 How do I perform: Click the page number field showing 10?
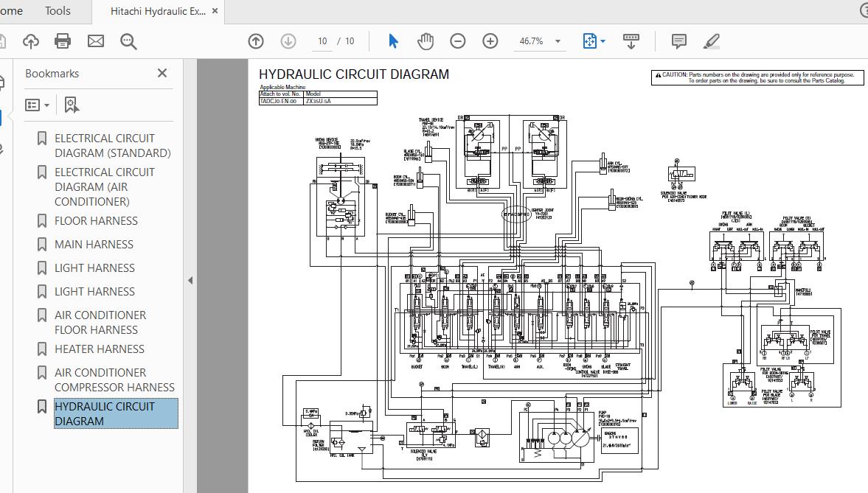322,41
